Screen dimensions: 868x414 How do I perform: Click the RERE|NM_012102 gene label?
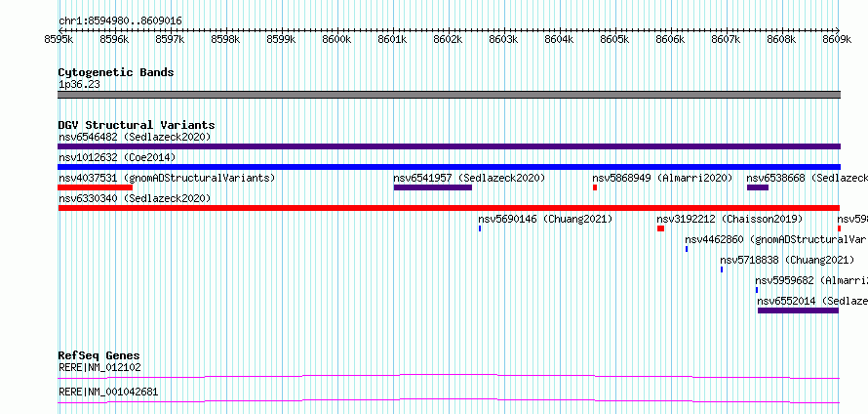coord(99,367)
